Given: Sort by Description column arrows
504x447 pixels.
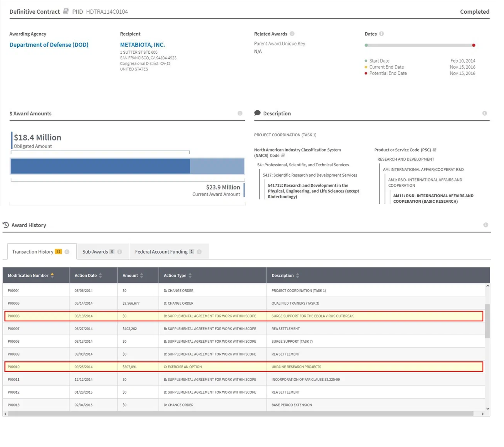Looking at the screenshot, I should click(x=297, y=275).
